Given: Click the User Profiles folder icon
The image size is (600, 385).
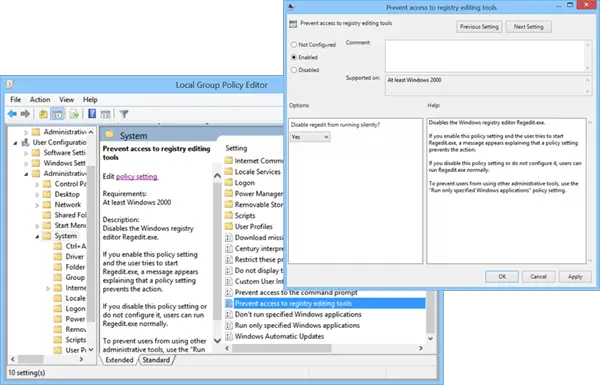Looking at the screenshot, I should click(x=229, y=226).
